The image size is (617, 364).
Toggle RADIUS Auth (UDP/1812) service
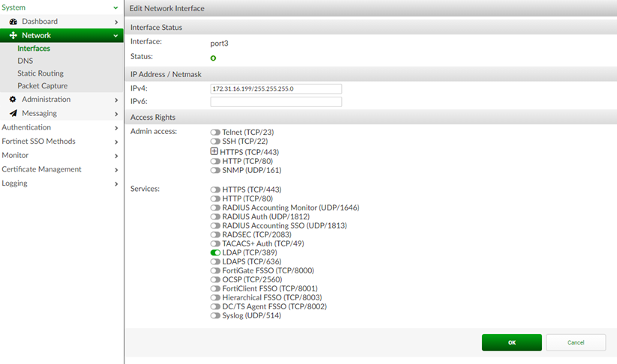[216, 217]
